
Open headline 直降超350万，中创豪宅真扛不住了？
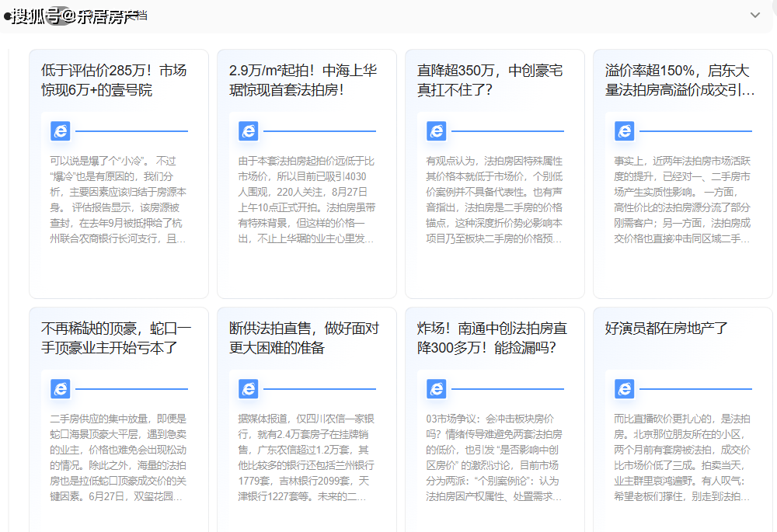click(490, 80)
